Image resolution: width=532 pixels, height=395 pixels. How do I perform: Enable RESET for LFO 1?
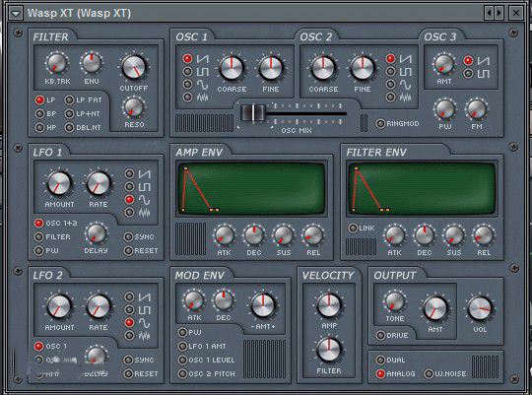tap(128, 251)
